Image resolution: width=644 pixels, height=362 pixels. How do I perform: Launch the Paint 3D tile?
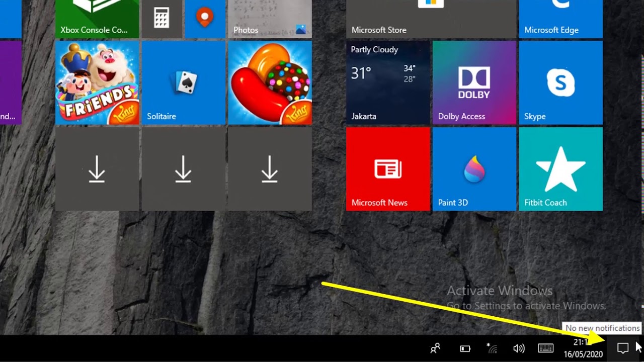474,169
